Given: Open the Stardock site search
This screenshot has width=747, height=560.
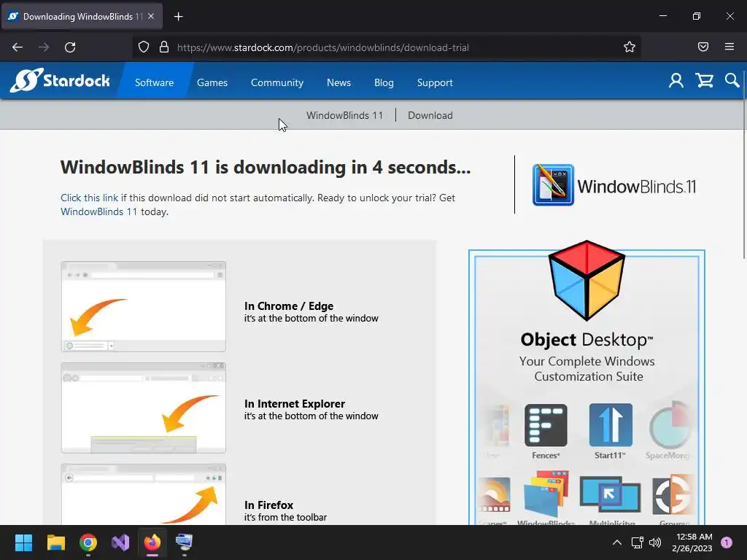Looking at the screenshot, I should tap(732, 80).
